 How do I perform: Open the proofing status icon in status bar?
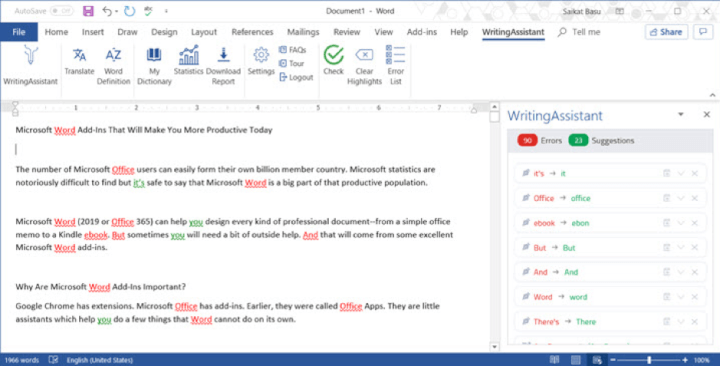53,360
